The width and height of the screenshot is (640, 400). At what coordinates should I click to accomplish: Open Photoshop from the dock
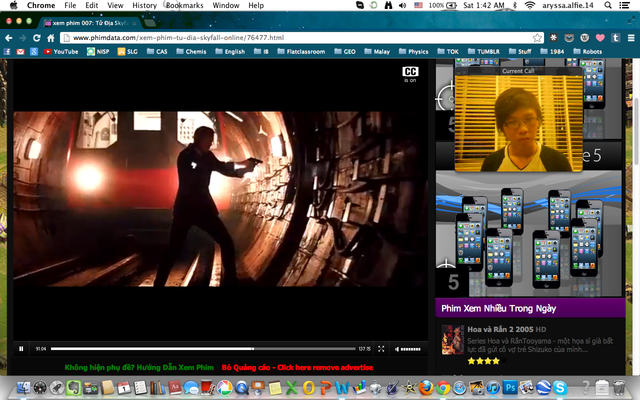point(510,387)
